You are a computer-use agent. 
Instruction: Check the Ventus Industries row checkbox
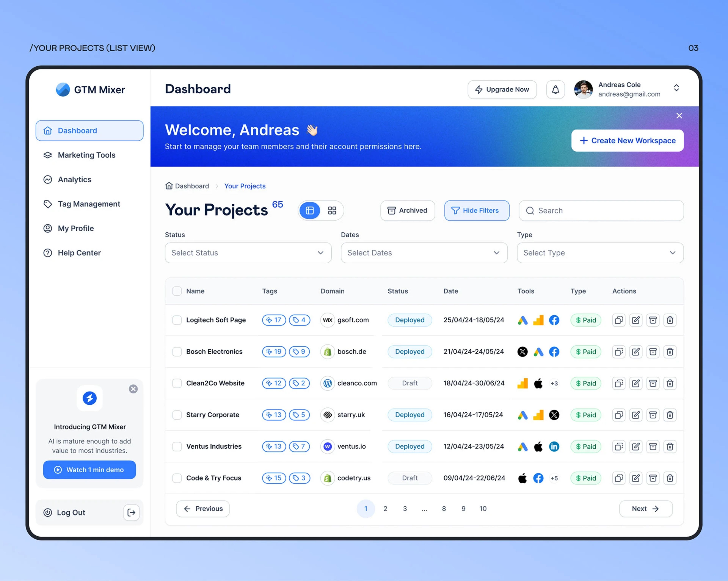coord(177,446)
